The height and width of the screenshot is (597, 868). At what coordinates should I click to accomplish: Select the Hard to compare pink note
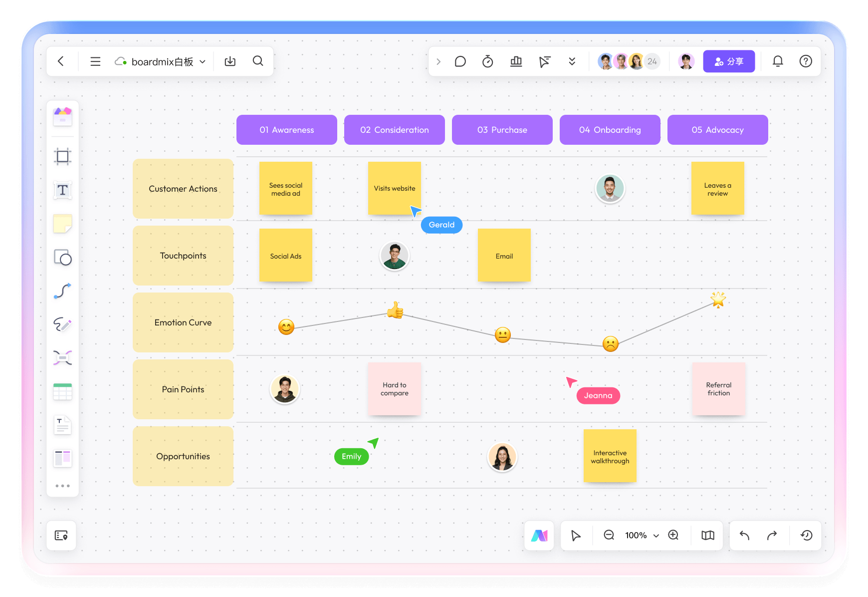coord(394,389)
